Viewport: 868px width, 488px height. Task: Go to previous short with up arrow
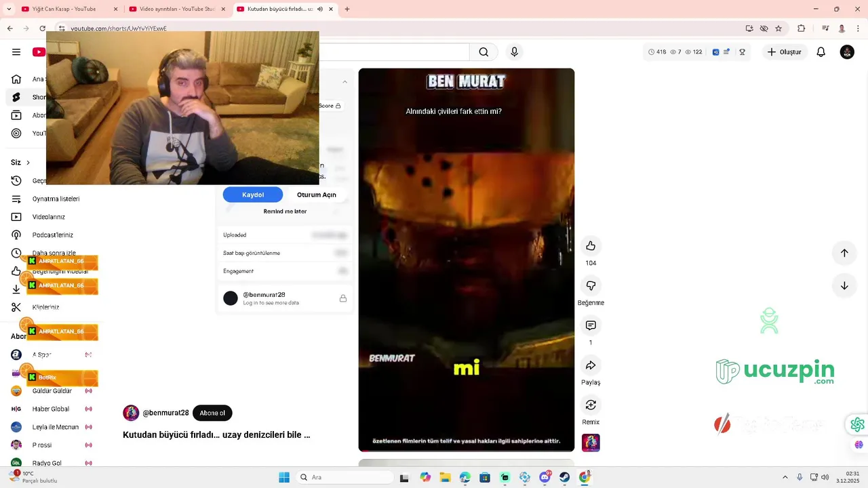pyautogui.click(x=844, y=253)
